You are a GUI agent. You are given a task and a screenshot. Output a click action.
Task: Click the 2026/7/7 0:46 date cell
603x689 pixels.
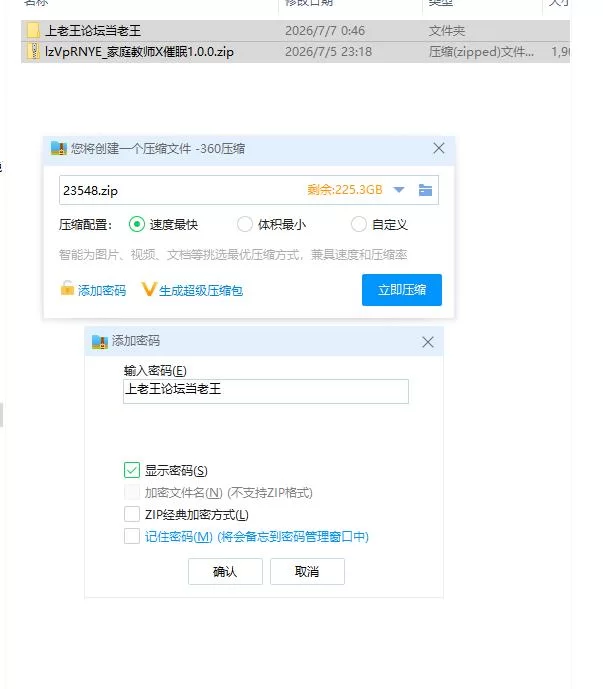pos(325,31)
